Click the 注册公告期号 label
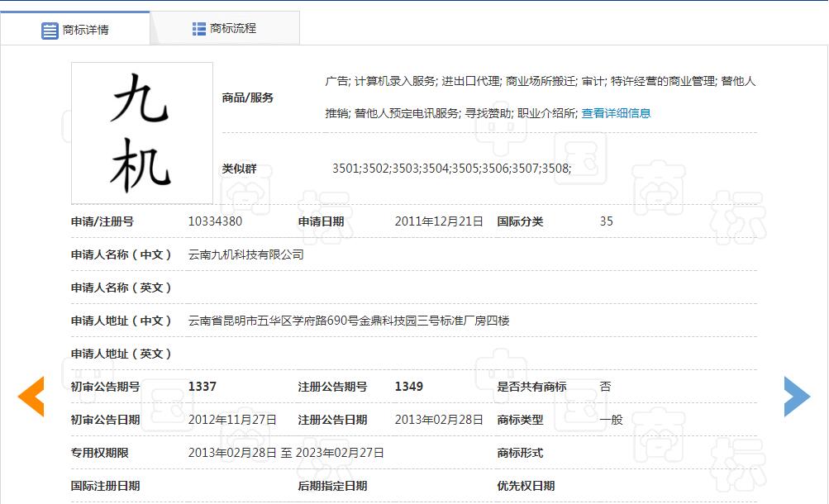The image size is (829, 504). [332, 387]
